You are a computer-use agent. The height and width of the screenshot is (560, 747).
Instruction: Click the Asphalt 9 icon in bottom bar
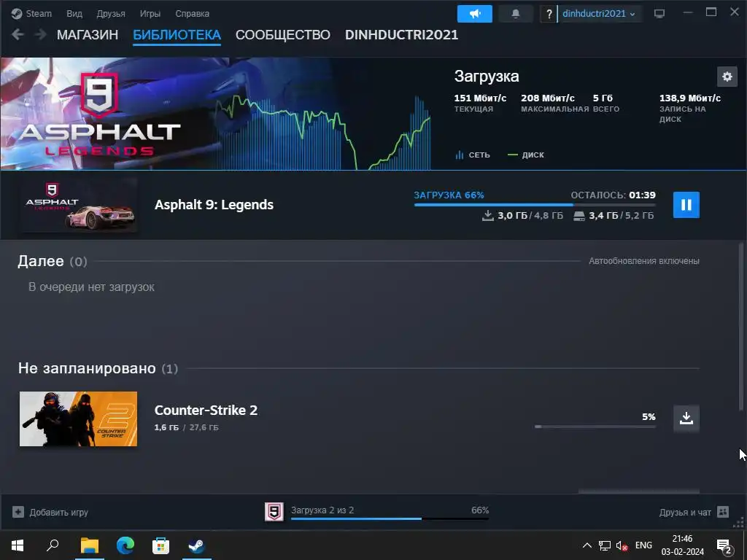[x=274, y=512]
